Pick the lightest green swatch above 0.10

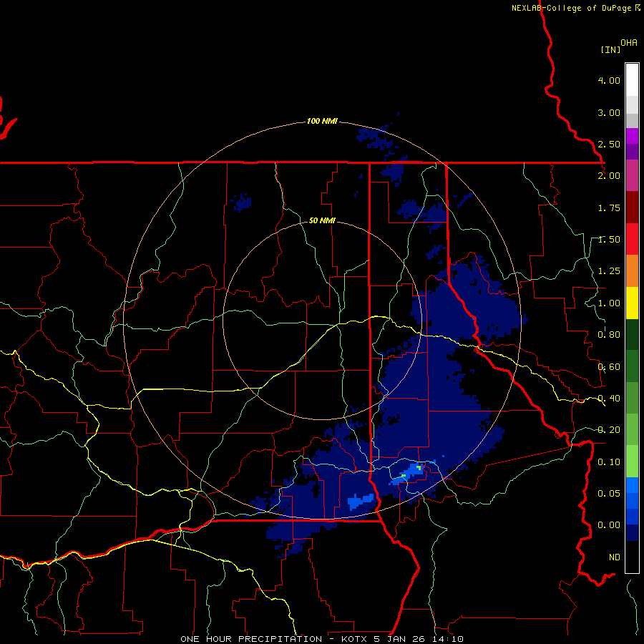pyautogui.click(x=632, y=462)
